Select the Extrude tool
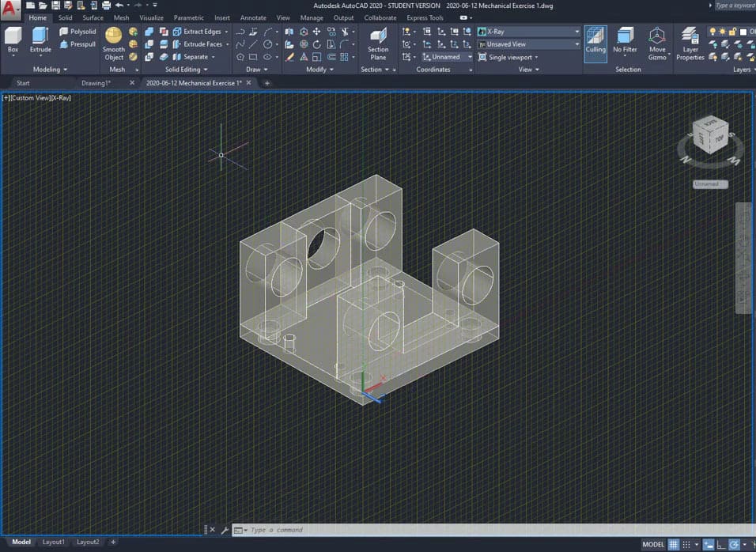756x552 pixels. coord(40,40)
